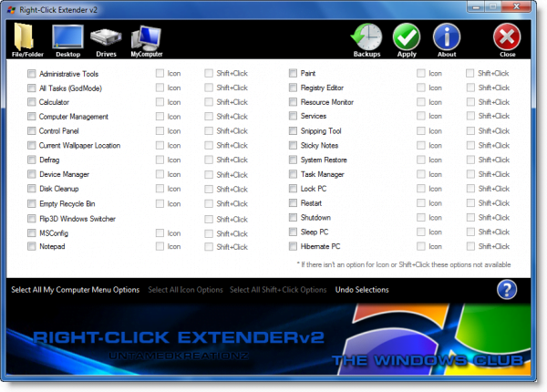Enable the Defrag checkbox
The image size is (547, 392).
click(x=32, y=160)
